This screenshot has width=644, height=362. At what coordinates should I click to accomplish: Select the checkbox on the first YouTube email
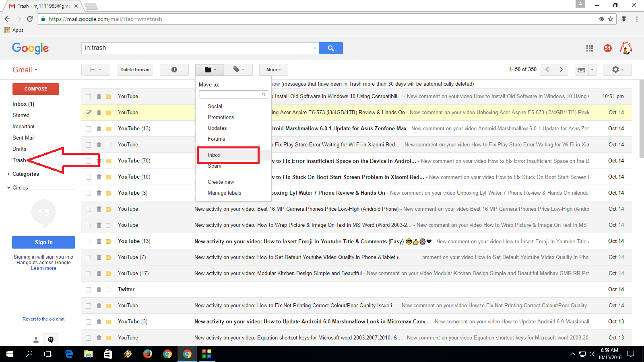click(88, 96)
